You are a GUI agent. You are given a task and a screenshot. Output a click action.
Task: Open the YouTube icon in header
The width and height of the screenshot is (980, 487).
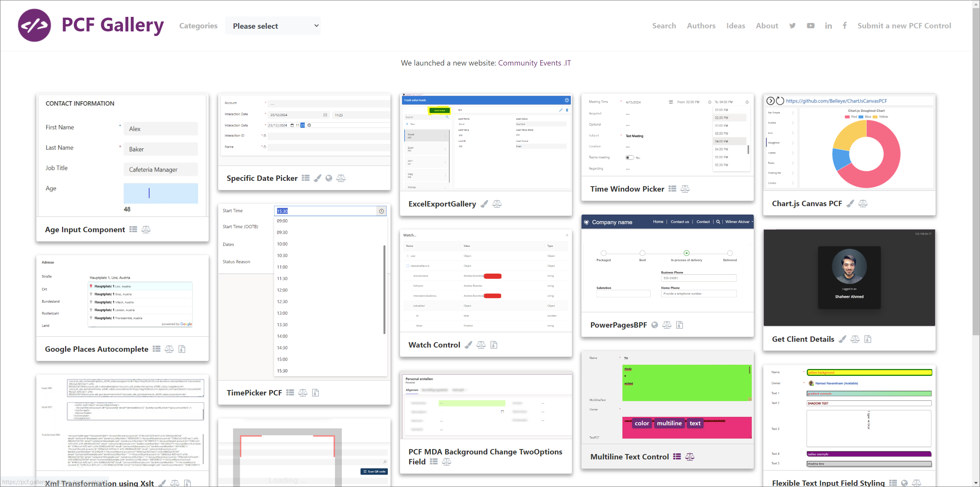[810, 26]
